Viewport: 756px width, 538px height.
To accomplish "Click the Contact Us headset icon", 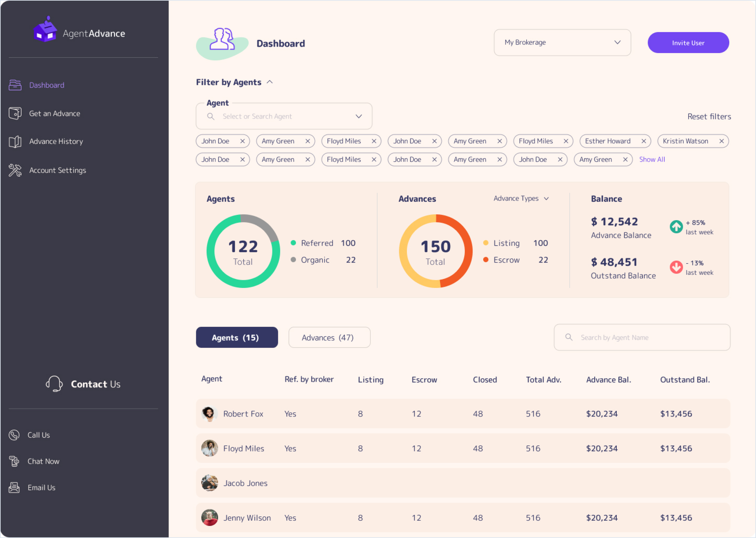I will coord(54,384).
